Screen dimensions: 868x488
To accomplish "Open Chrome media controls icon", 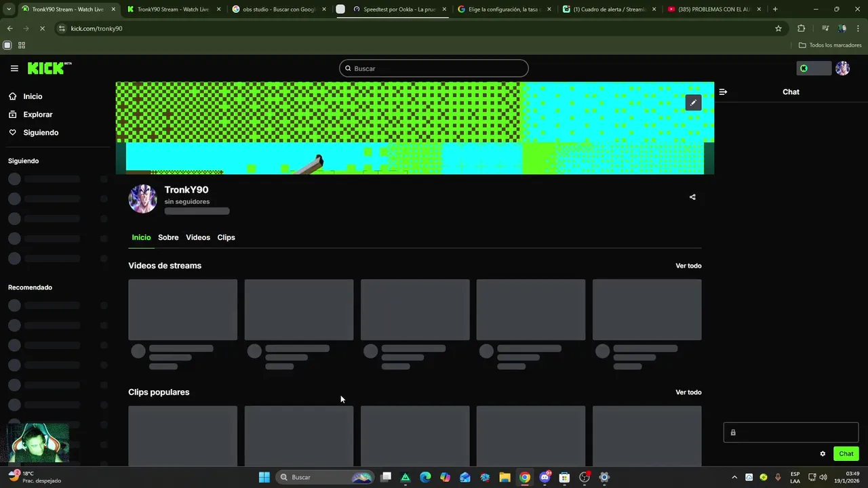I will tap(825, 28).
